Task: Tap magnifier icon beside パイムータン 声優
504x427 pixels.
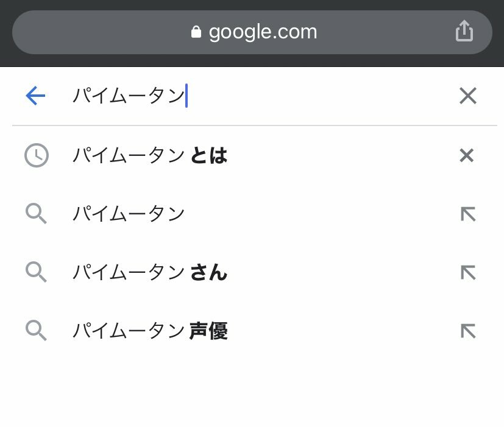Action: click(37, 331)
